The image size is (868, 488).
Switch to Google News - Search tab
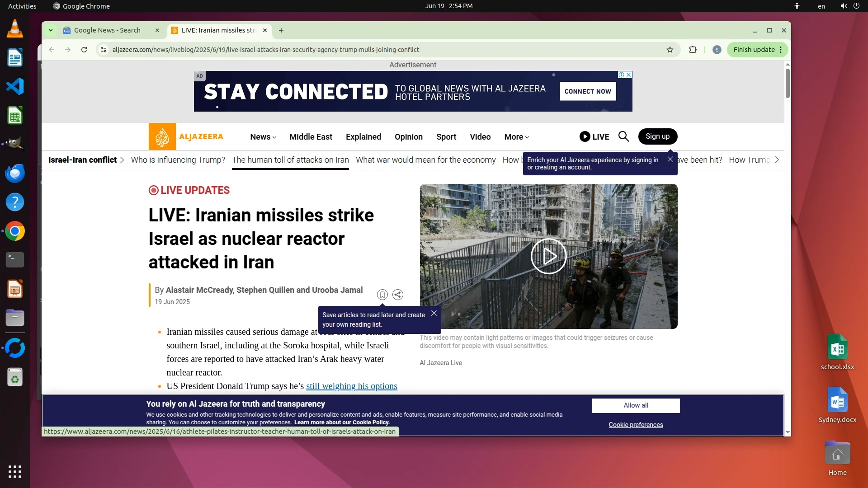coord(107,30)
